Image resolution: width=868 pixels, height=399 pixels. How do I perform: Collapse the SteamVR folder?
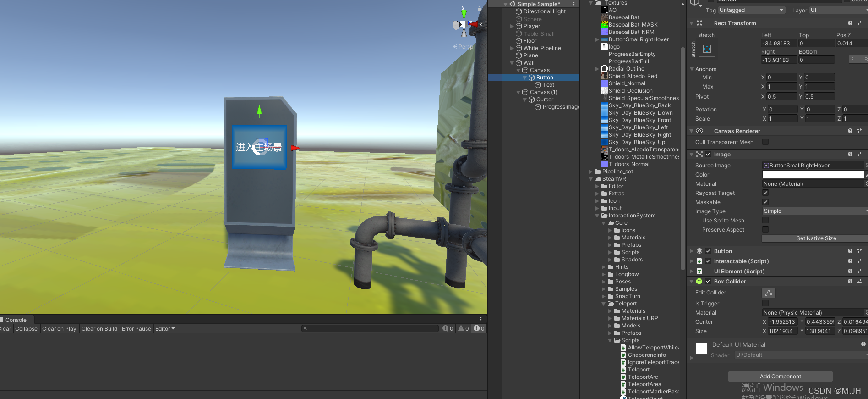coord(591,179)
